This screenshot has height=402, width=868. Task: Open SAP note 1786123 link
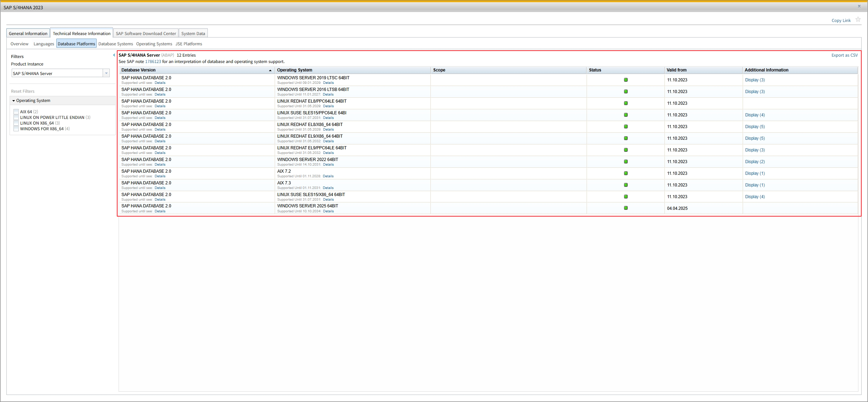coord(153,62)
